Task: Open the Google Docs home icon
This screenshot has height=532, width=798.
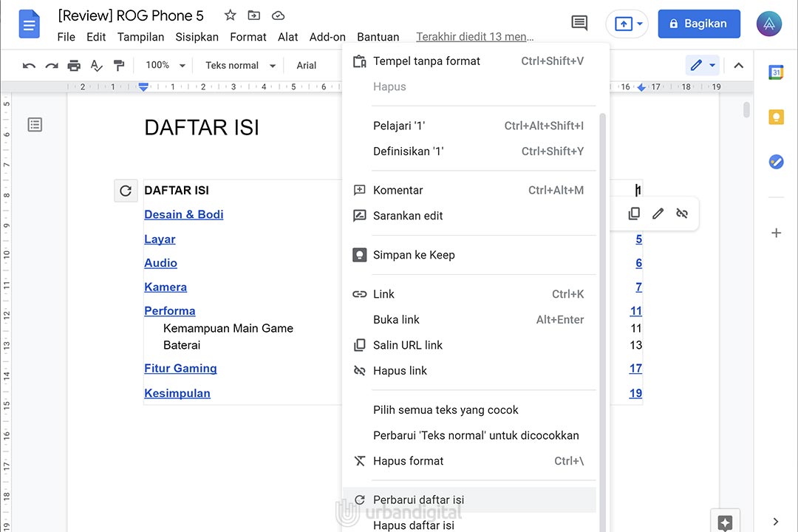Action: (29, 24)
